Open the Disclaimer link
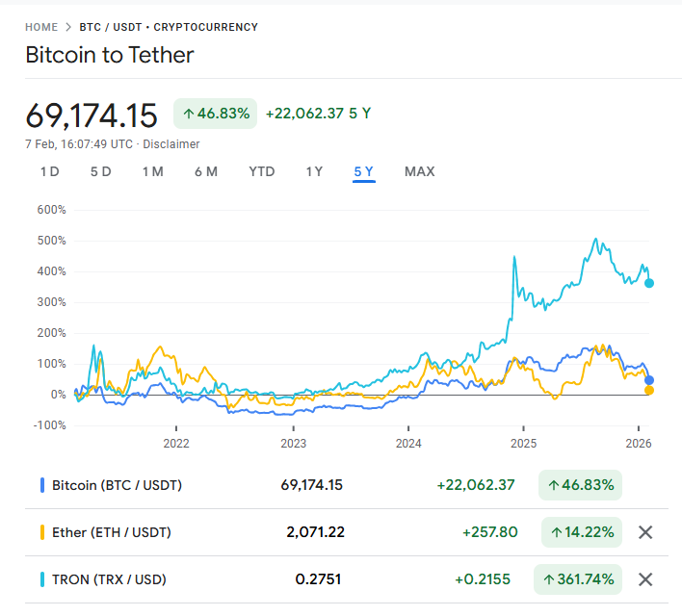Viewport: 682px width, 616px height. [x=171, y=144]
